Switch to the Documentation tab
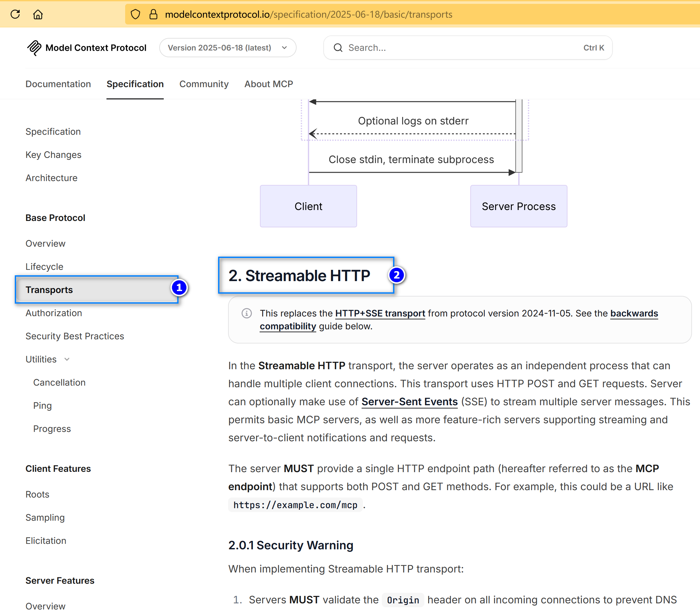The width and height of the screenshot is (700, 613). pyautogui.click(x=58, y=84)
